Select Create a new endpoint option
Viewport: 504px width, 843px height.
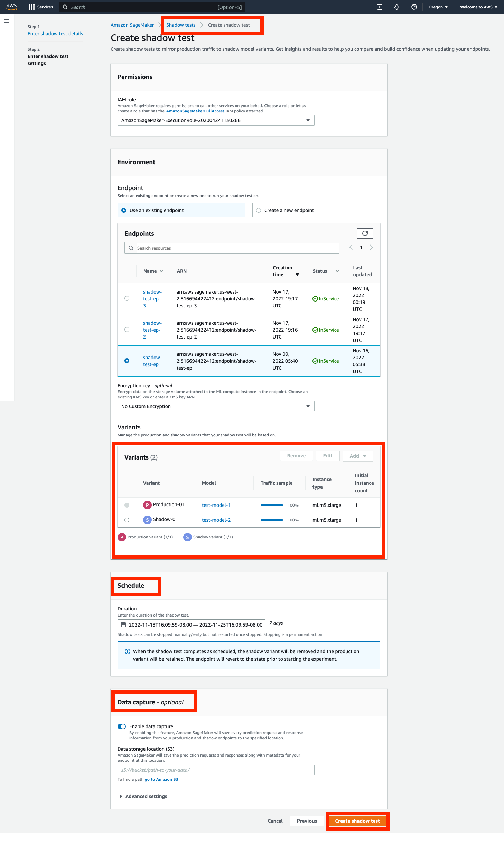pyautogui.click(x=316, y=210)
